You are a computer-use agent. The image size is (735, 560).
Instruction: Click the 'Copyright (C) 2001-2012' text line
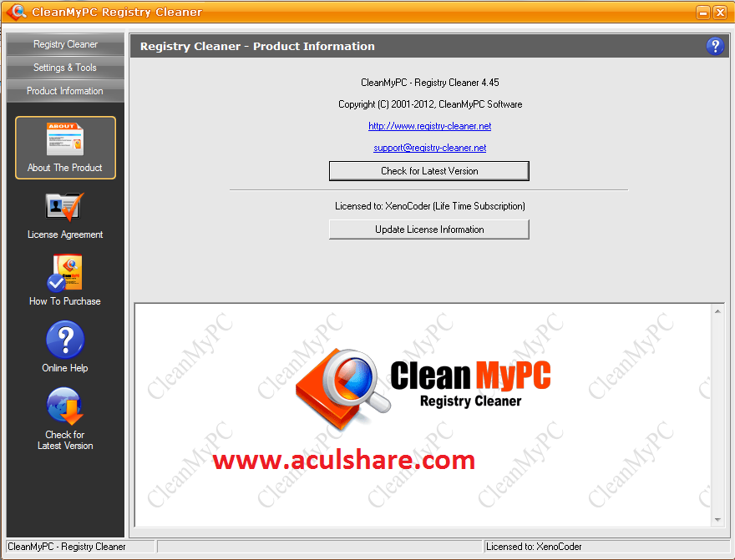[430, 104]
